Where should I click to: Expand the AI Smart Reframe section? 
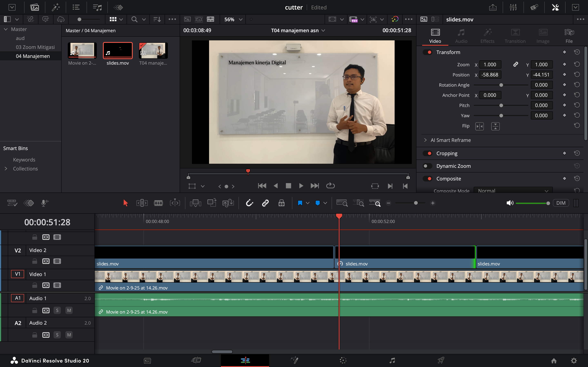coord(425,140)
